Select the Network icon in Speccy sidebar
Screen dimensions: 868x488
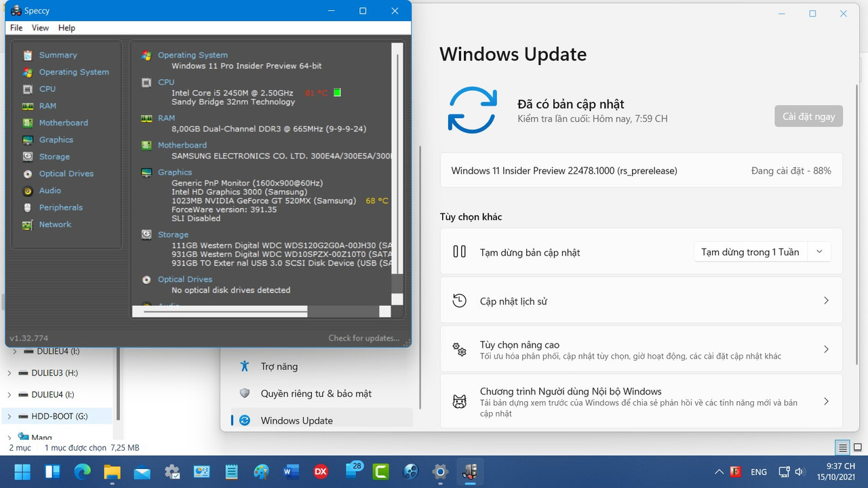28,224
